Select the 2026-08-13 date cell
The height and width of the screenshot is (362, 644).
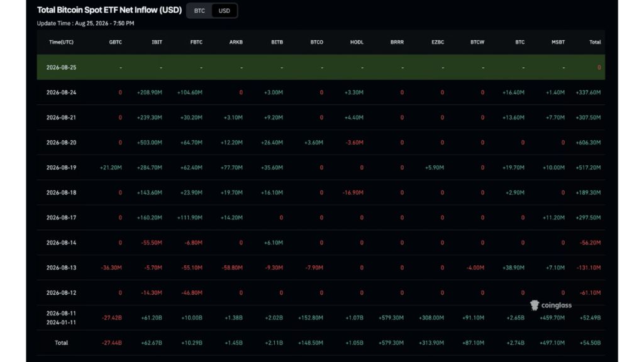coord(61,268)
